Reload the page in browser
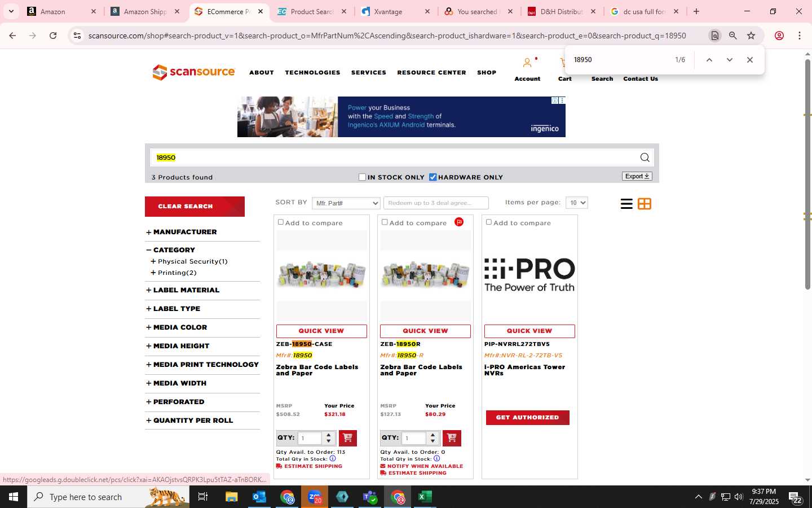This screenshot has width=812, height=508. (x=53, y=36)
